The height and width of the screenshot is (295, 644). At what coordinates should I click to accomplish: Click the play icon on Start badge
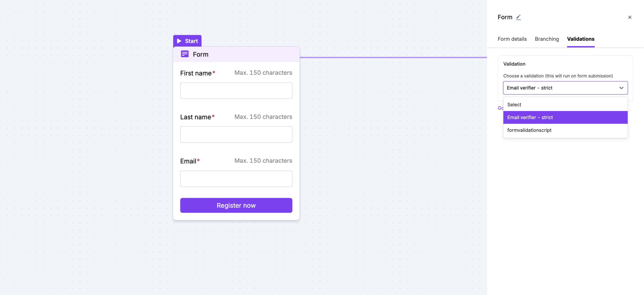tap(179, 41)
